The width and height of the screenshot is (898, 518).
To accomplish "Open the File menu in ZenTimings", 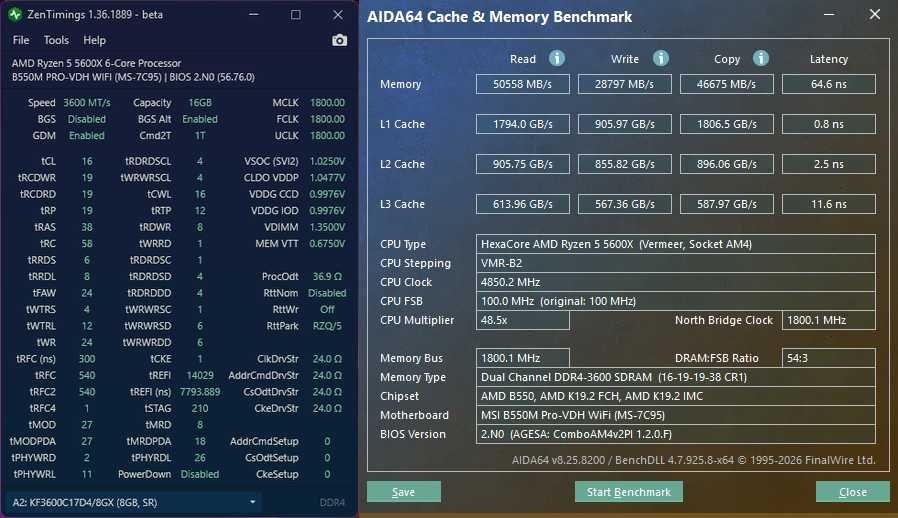I will [21, 40].
